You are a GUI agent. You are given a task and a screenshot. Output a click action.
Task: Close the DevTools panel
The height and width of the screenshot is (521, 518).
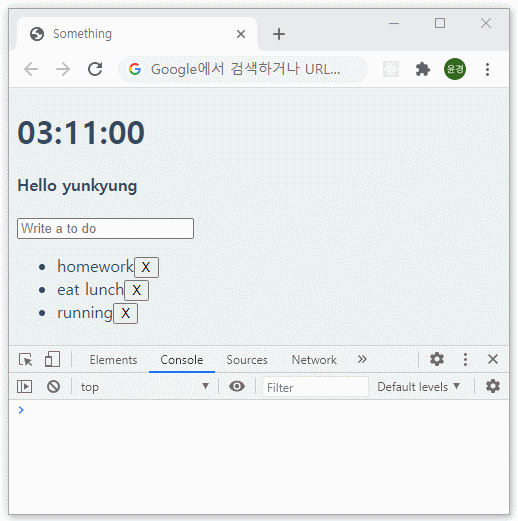tap(493, 359)
